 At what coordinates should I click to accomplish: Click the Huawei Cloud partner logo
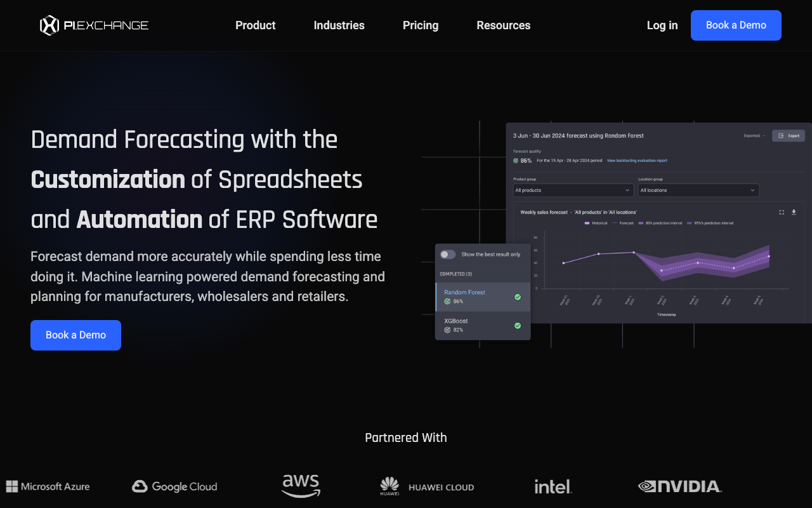pos(427,486)
